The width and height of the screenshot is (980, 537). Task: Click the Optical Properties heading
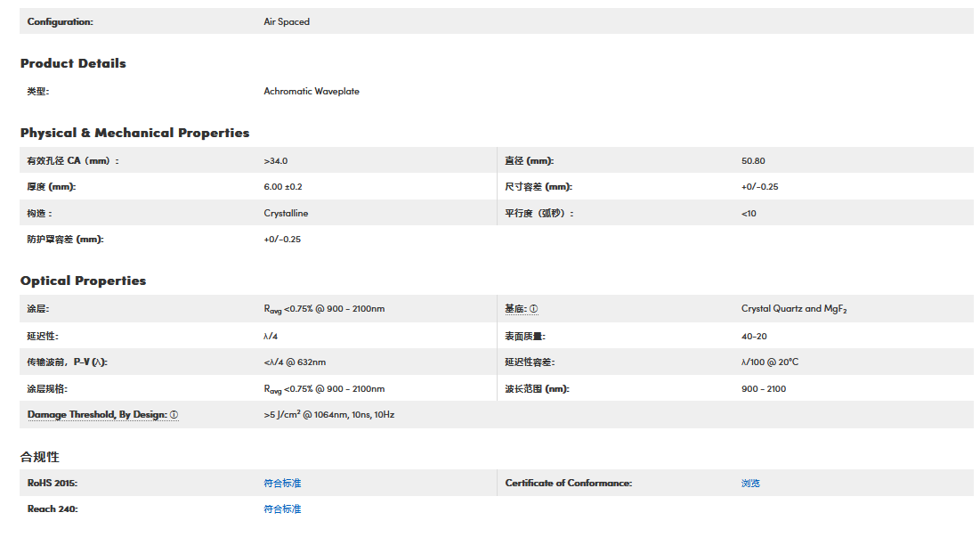click(83, 281)
